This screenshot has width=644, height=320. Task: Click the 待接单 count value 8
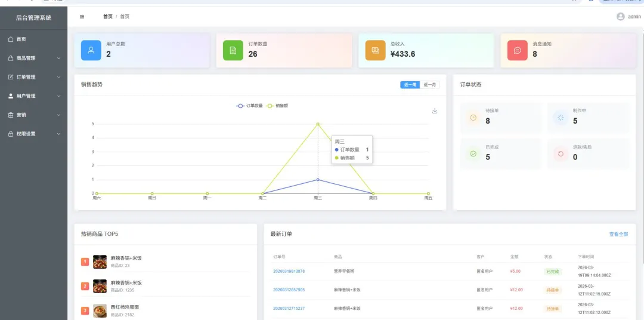point(488,121)
